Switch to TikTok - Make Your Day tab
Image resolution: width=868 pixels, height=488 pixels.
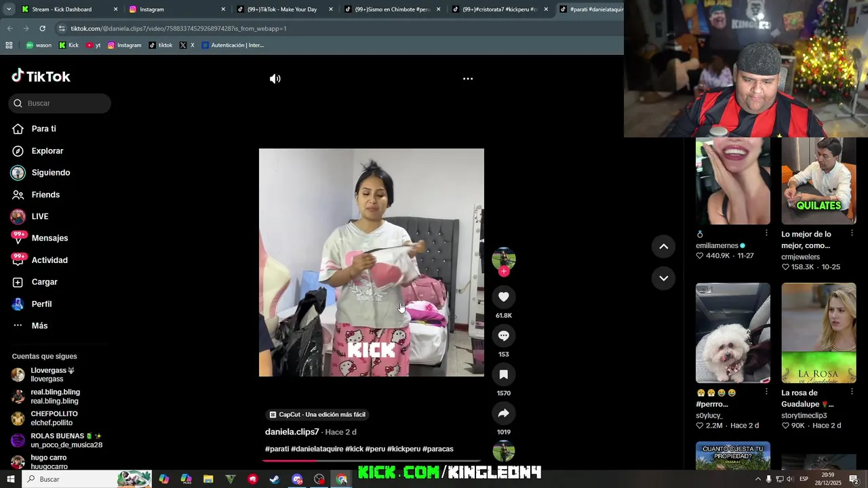283,9
